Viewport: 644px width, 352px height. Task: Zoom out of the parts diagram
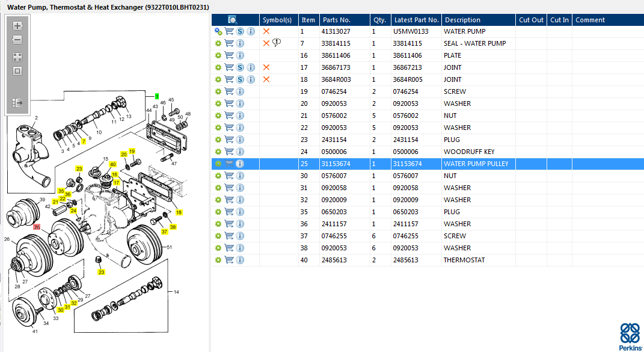coord(17,40)
